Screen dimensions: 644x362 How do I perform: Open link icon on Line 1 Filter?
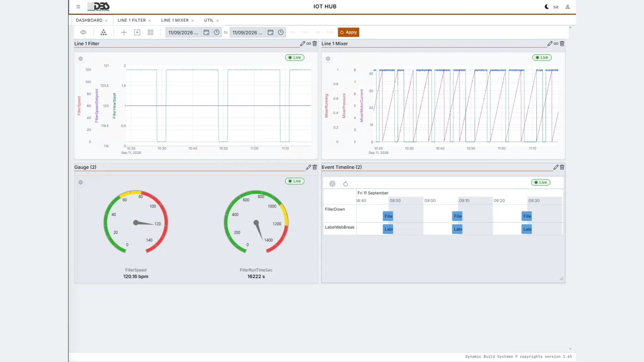click(x=309, y=43)
